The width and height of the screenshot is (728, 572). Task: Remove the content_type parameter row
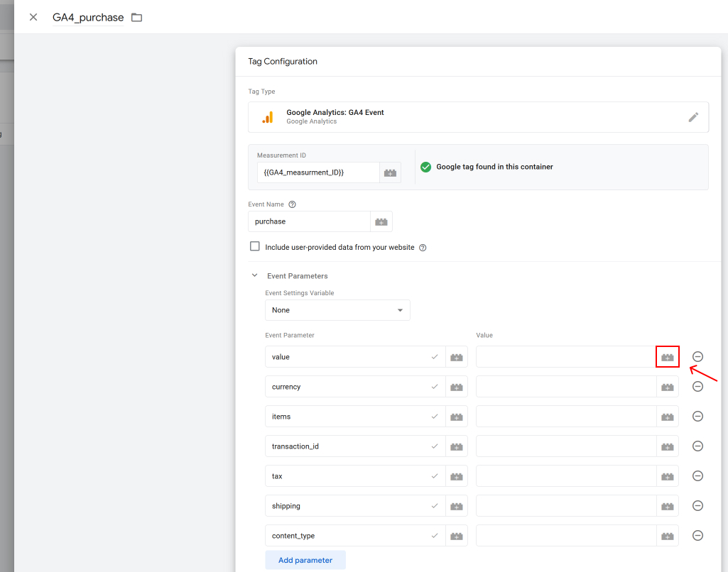coord(698,535)
